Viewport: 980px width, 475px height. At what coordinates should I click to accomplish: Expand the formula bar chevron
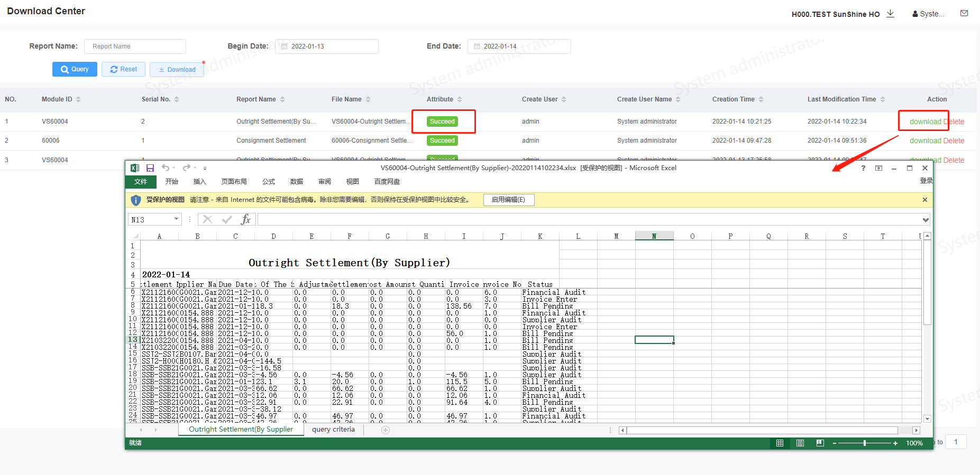(926, 220)
